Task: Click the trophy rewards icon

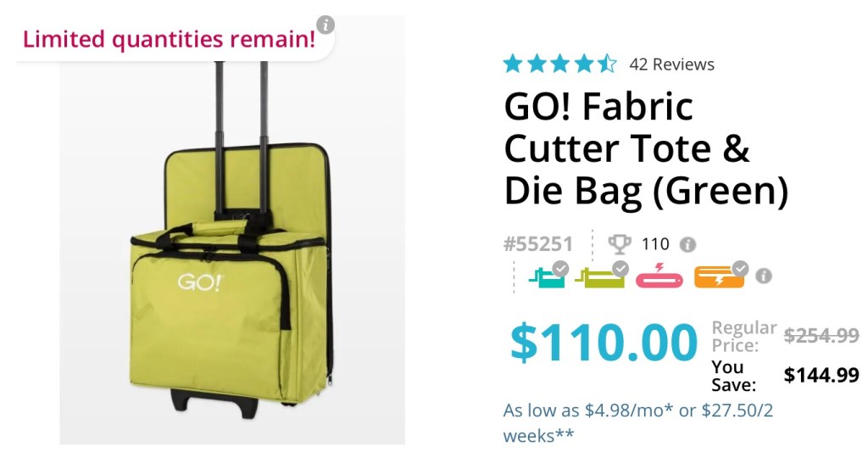Action: [x=620, y=244]
